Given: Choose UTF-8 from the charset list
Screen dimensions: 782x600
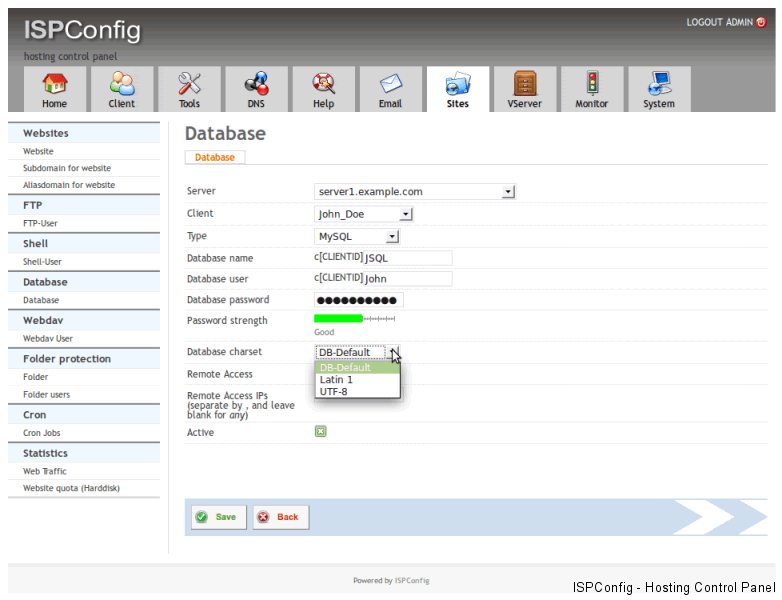Looking at the screenshot, I should 333,391.
